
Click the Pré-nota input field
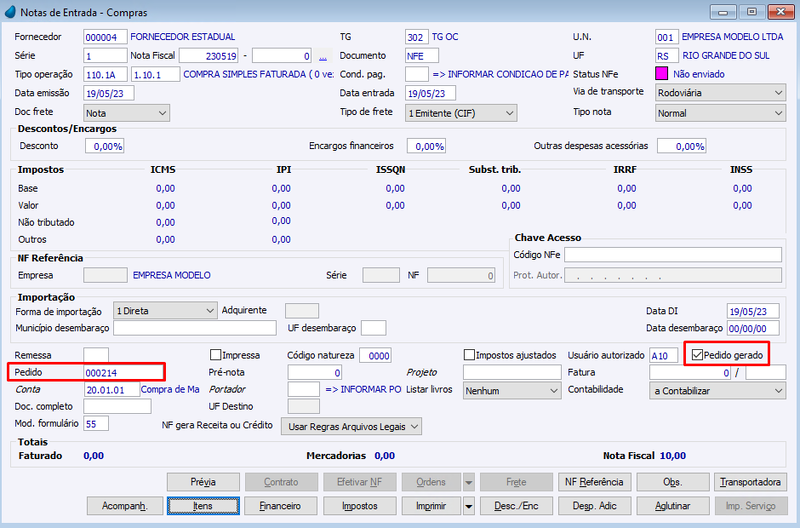pos(315,372)
